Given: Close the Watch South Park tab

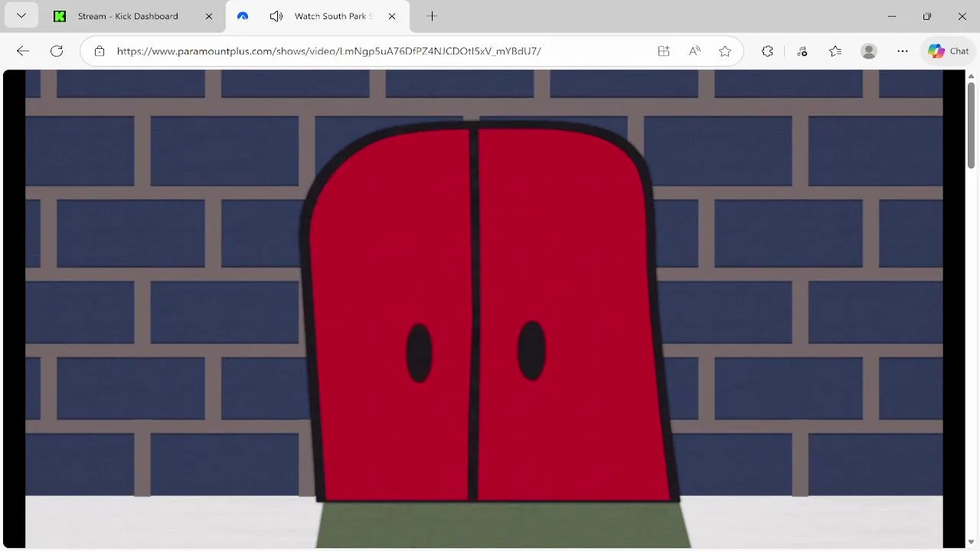Looking at the screenshot, I should point(392,16).
